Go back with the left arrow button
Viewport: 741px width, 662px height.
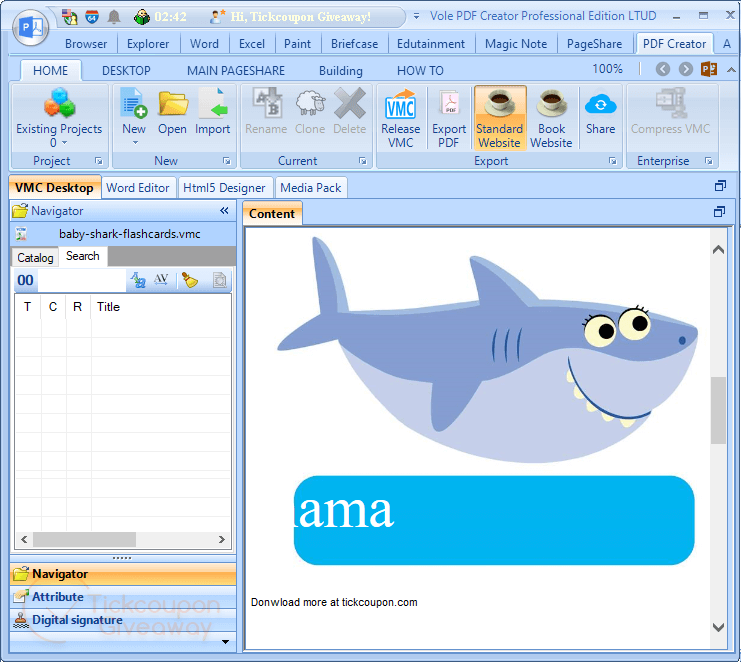tap(663, 69)
